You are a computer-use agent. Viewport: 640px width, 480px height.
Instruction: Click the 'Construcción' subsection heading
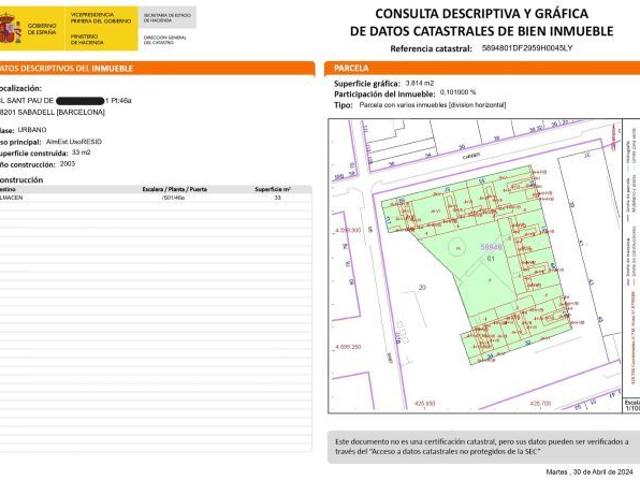point(21,180)
